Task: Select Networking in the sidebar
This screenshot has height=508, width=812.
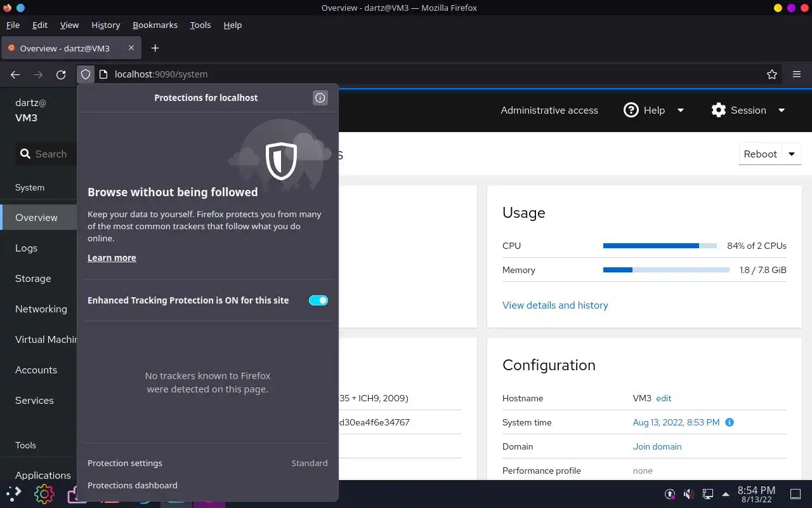Action: pos(39,309)
